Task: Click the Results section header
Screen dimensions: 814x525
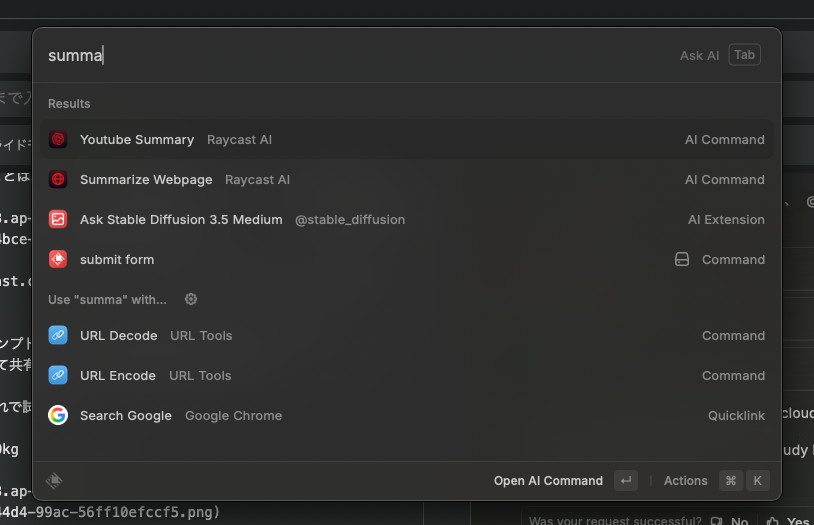Action: (x=69, y=104)
